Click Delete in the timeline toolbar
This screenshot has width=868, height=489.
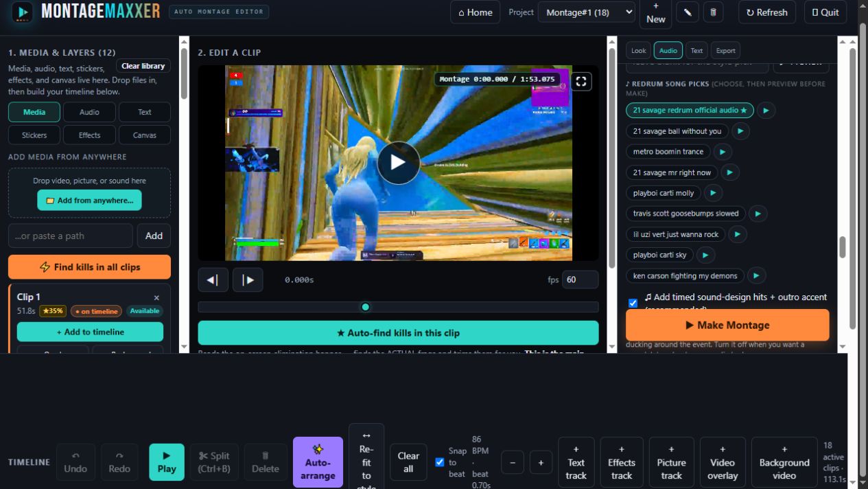[266, 462]
